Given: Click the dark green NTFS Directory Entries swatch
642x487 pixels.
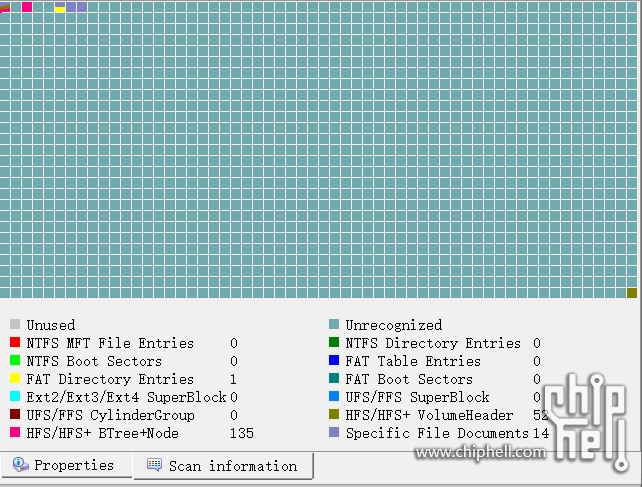Looking at the screenshot, I should pyautogui.click(x=334, y=343).
